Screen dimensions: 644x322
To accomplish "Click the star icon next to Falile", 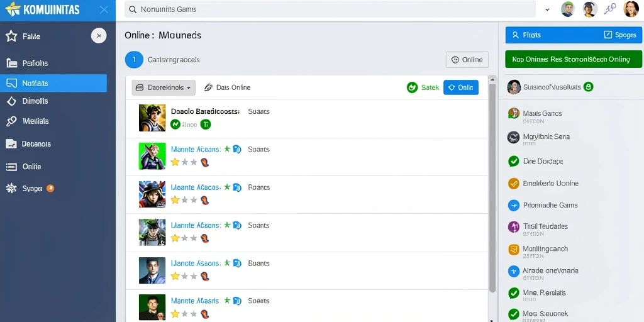I will click(x=11, y=36).
